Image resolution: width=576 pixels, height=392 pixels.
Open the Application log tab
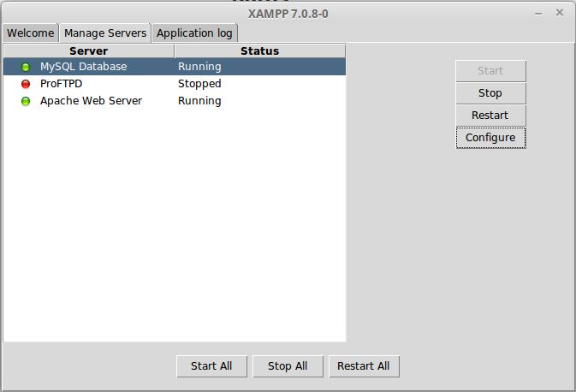pos(194,33)
